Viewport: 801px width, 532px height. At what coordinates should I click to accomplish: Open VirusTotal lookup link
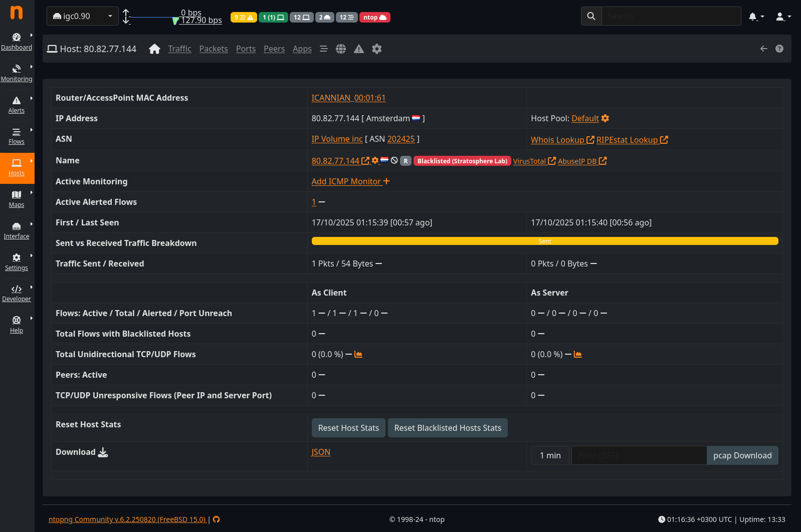(x=534, y=161)
